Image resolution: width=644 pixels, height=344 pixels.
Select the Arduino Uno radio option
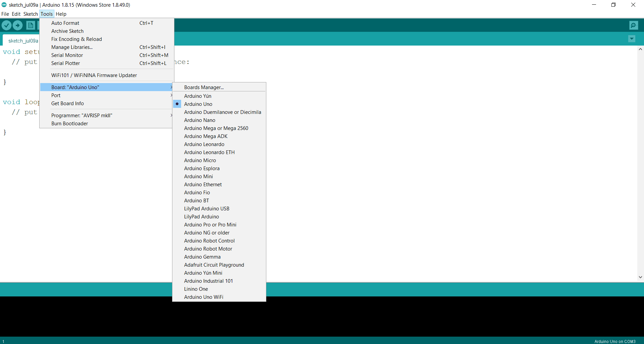point(198,104)
